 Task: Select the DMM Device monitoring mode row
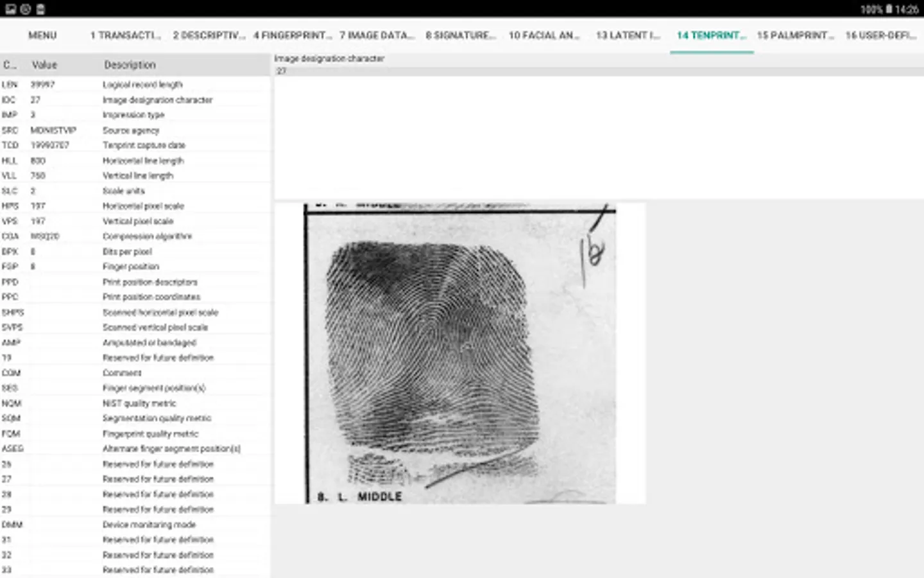click(135, 525)
